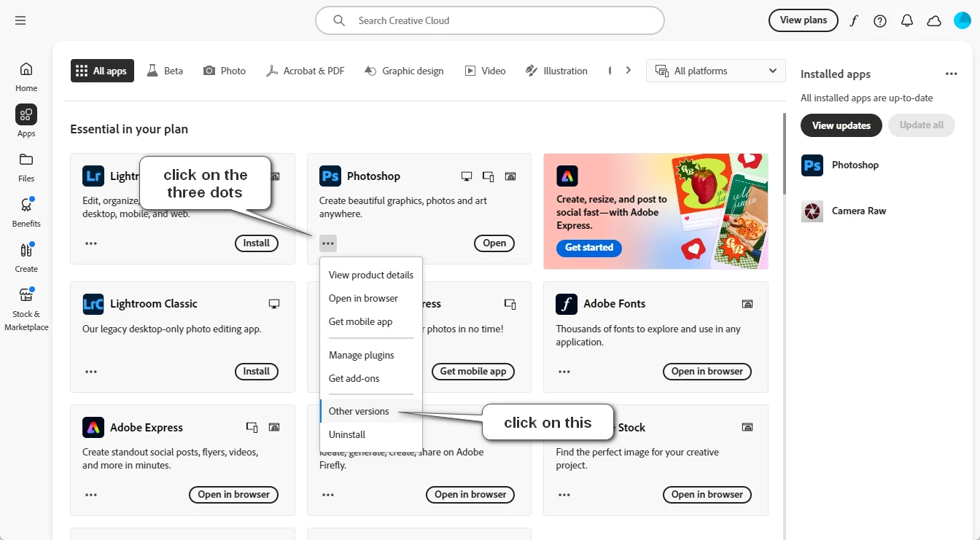Click Photoshop icon under Installed apps
This screenshot has height=540, width=980.
(x=812, y=165)
